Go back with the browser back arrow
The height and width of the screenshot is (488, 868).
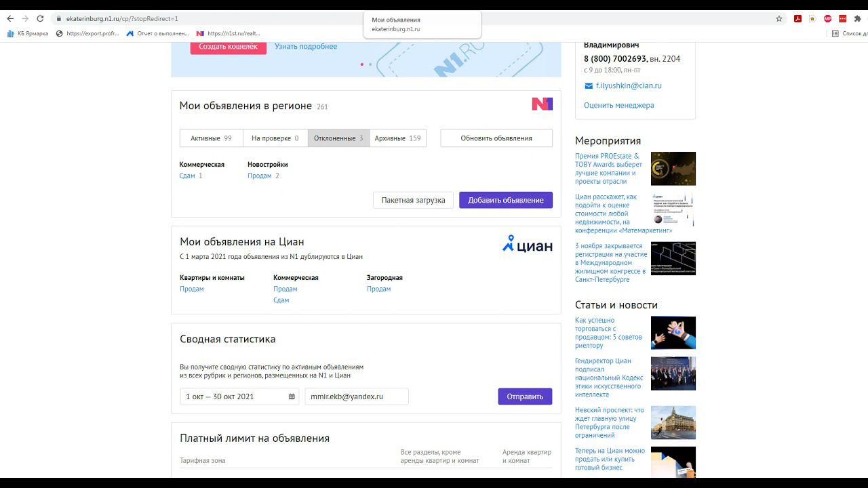point(10,19)
